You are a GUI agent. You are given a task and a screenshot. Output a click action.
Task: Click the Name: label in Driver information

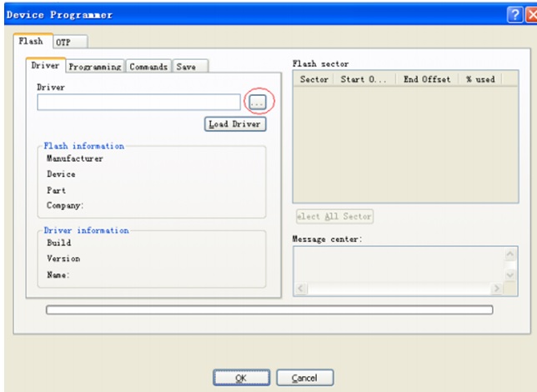[x=58, y=274]
